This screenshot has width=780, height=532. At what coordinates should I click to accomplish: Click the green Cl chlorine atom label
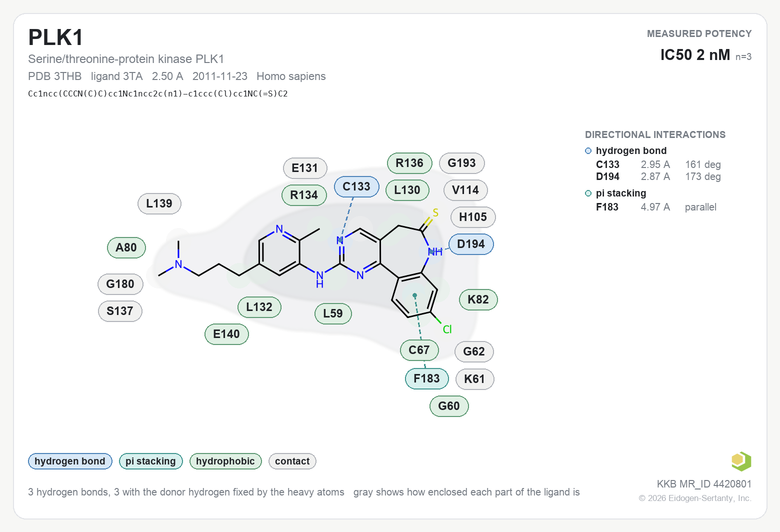point(447,329)
